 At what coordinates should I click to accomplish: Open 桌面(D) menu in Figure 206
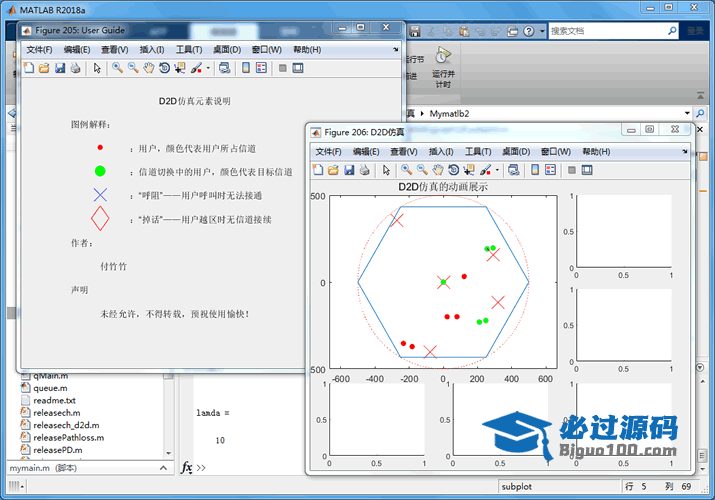pos(516,152)
